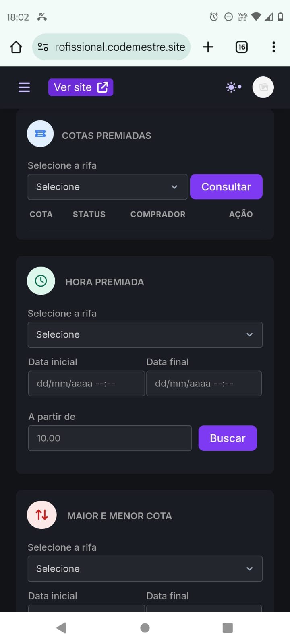Click the Maior e Menor Cota arrows icon
The width and height of the screenshot is (290, 644).
coord(42,514)
